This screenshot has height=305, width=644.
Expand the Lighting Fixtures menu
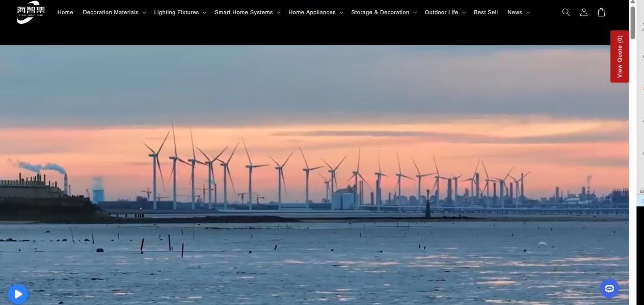point(180,12)
